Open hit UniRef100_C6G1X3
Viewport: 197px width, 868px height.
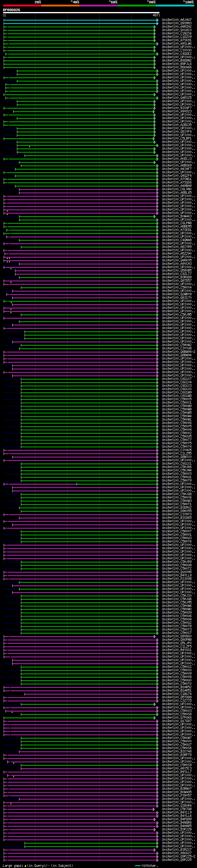coord(177,386)
